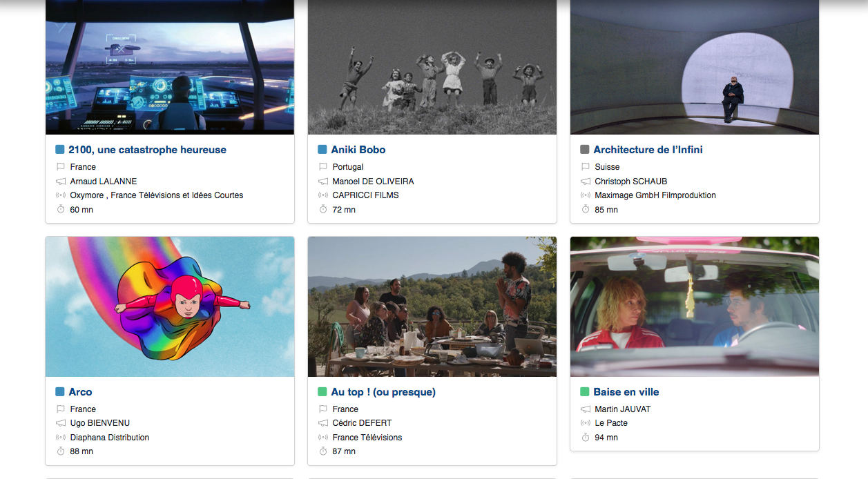The width and height of the screenshot is (868, 479).
Task: Click the broadcast icon beside Le Pacte
Action: 585,423
